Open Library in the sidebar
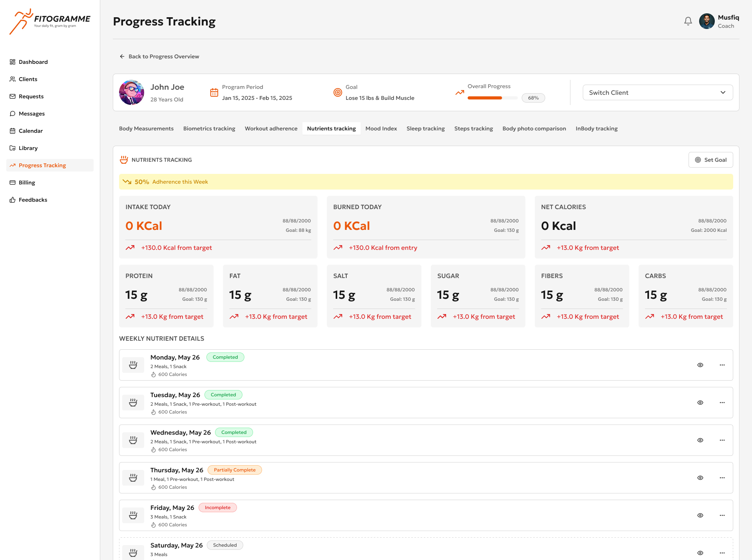 (28, 148)
